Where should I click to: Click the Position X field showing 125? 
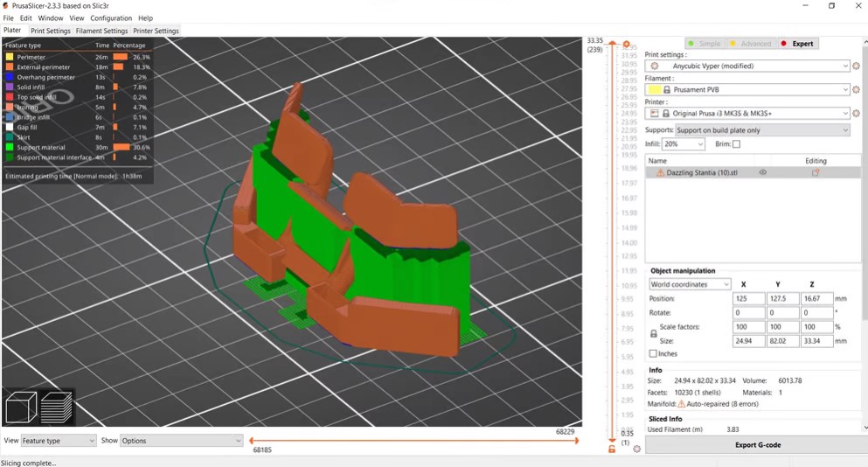(748, 298)
